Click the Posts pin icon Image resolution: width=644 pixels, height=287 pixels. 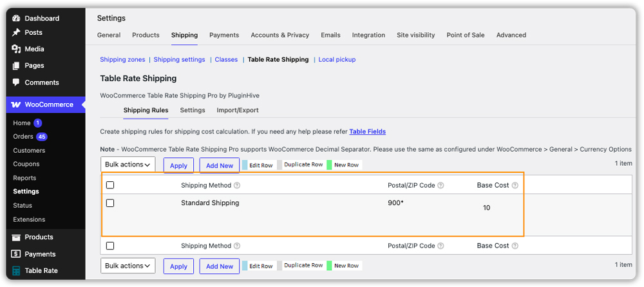tap(16, 32)
